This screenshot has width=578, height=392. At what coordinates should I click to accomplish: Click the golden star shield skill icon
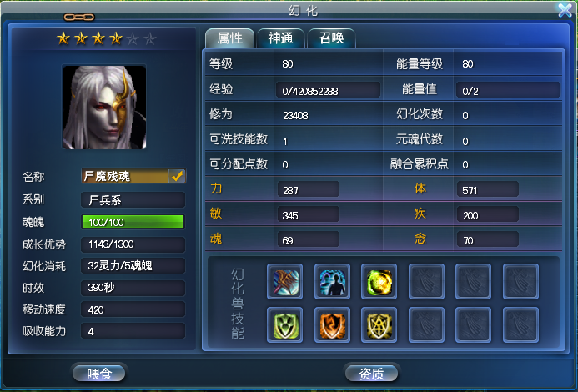379,325
